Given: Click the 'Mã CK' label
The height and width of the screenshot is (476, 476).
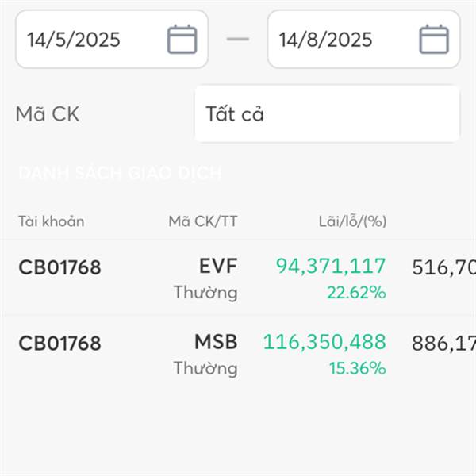Looking at the screenshot, I should pos(48,114).
